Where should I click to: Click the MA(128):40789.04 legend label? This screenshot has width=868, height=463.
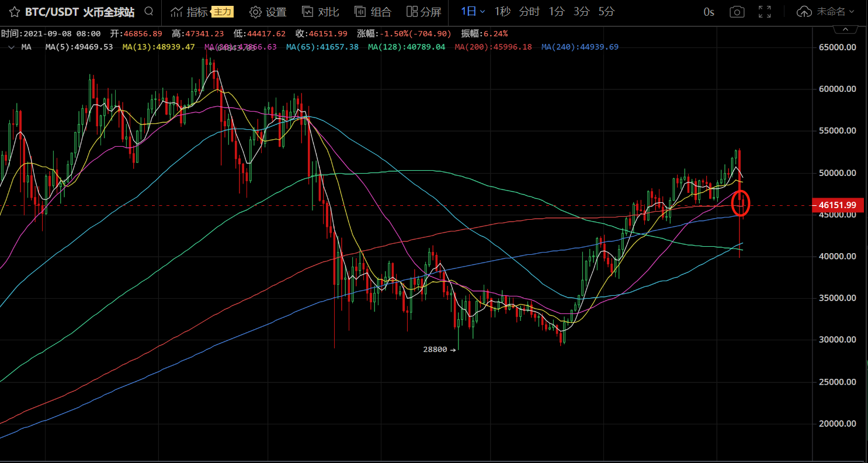click(407, 47)
